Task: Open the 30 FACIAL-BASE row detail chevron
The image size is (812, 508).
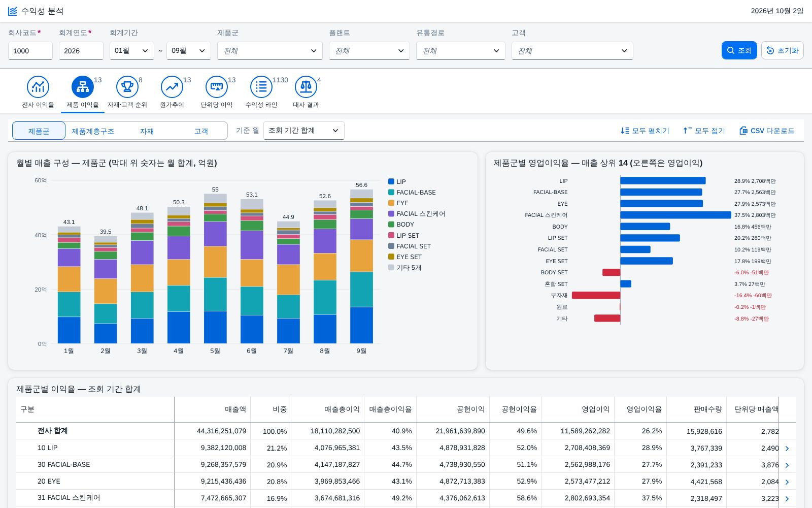Action: [787, 465]
